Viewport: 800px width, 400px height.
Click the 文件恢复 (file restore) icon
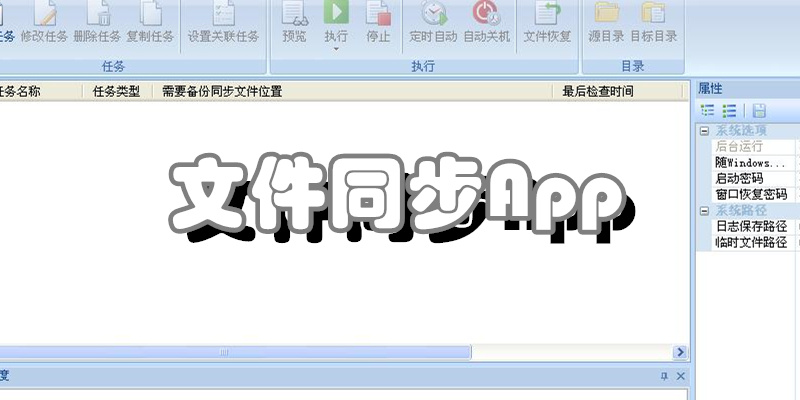(x=547, y=13)
